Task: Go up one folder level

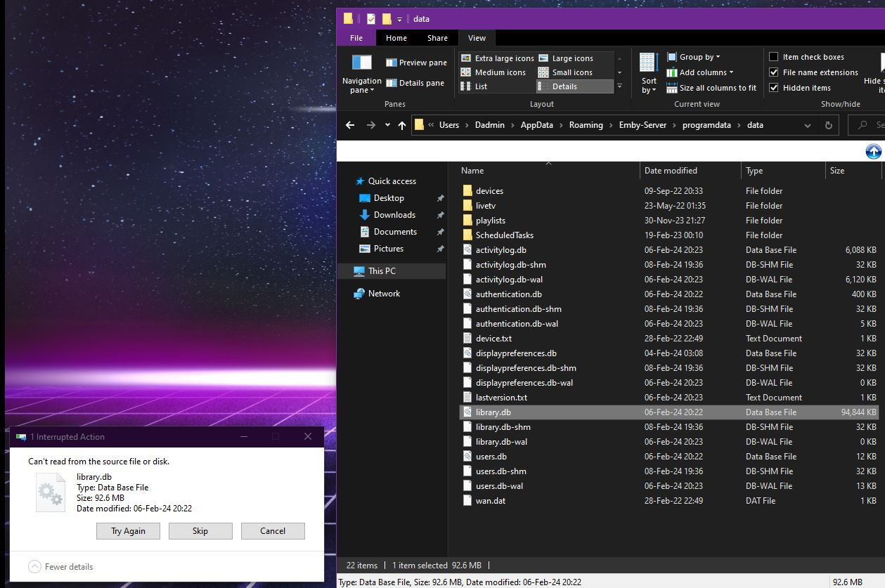Action: [x=402, y=125]
